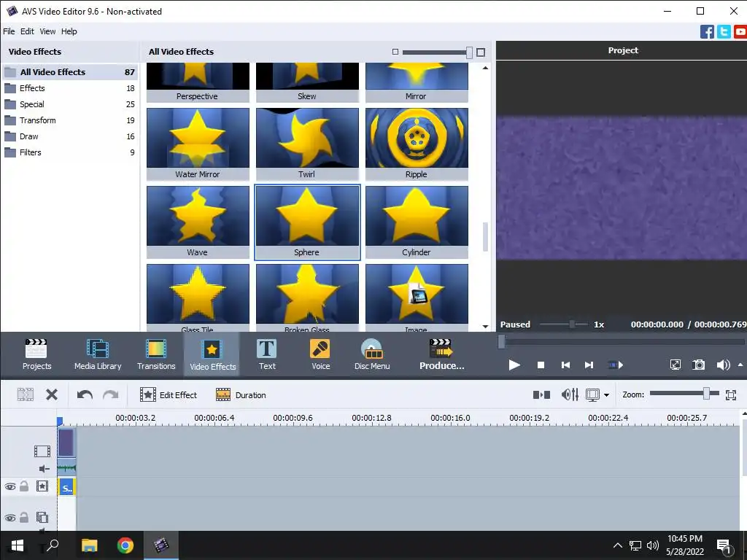
Task: Toggle visibility of the video effects track
Action: pyautogui.click(x=10, y=486)
